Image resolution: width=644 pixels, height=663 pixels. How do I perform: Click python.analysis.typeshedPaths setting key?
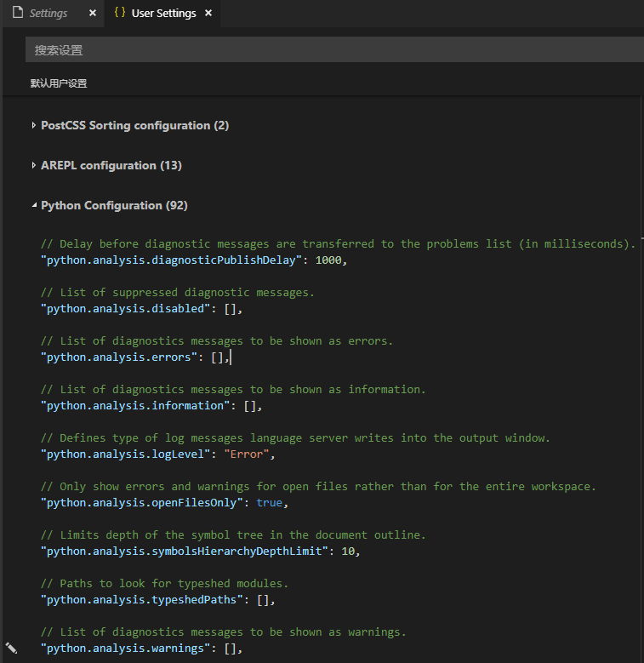click(141, 600)
